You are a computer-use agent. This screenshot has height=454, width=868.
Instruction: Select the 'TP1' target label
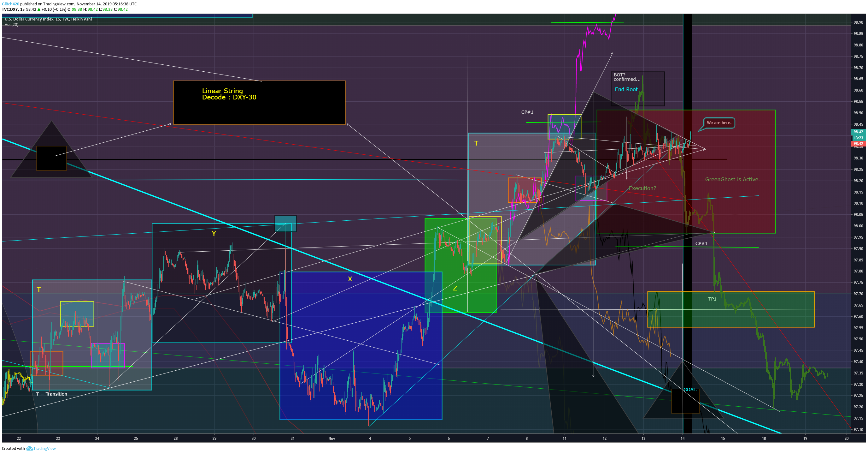(712, 299)
